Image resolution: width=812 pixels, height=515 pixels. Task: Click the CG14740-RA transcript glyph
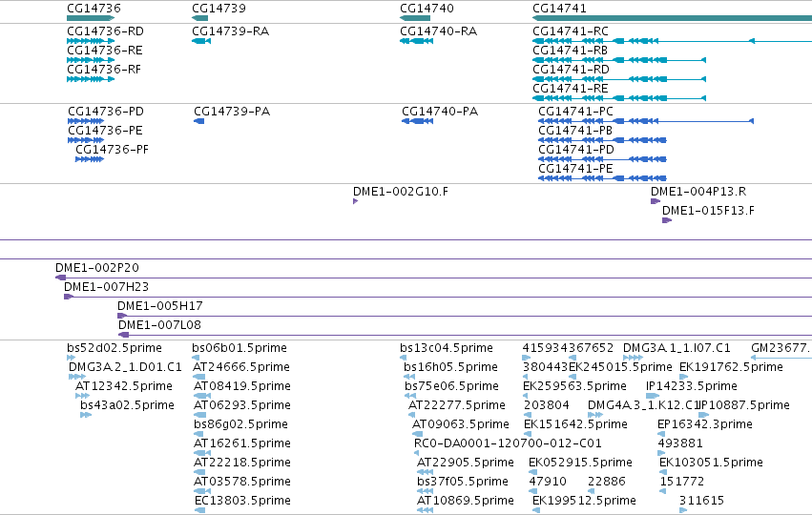click(416, 41)
